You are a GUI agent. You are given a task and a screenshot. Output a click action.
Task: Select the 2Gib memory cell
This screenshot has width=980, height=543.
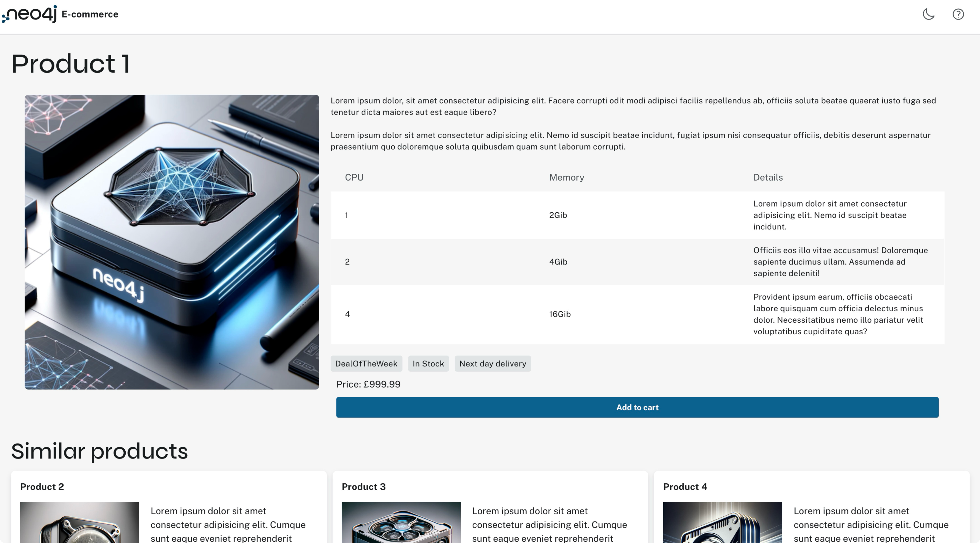tap(558, 215)
